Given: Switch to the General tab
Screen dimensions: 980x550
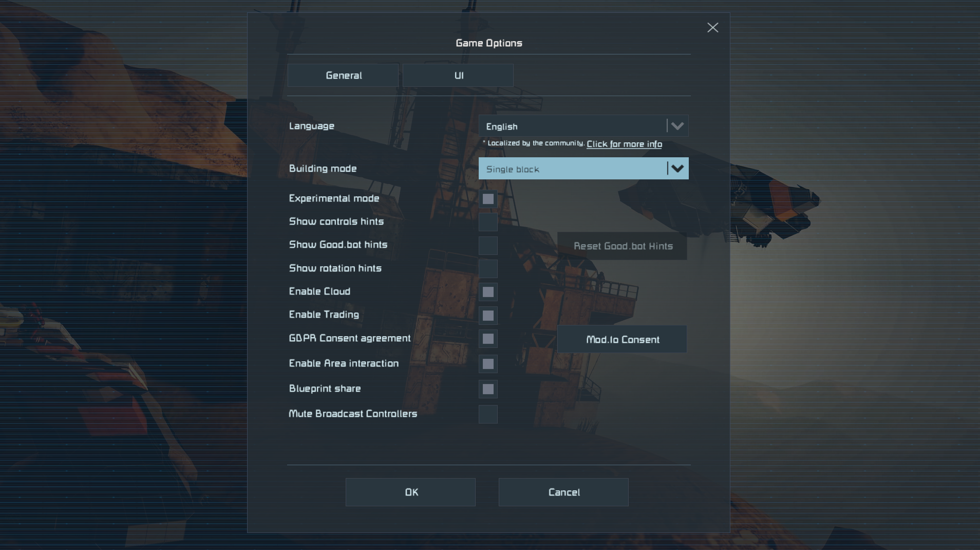Looking at the screenshot, I should click(343, 76).
